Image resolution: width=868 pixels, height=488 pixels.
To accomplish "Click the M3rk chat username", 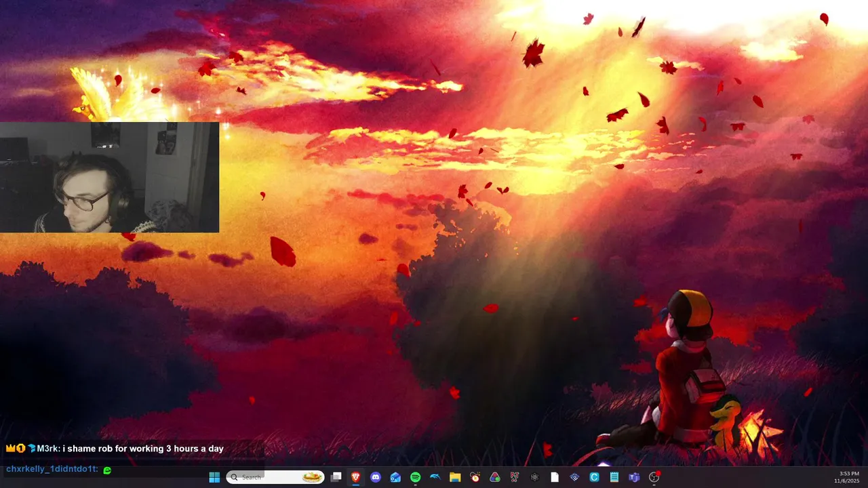I will coord(47,449).
